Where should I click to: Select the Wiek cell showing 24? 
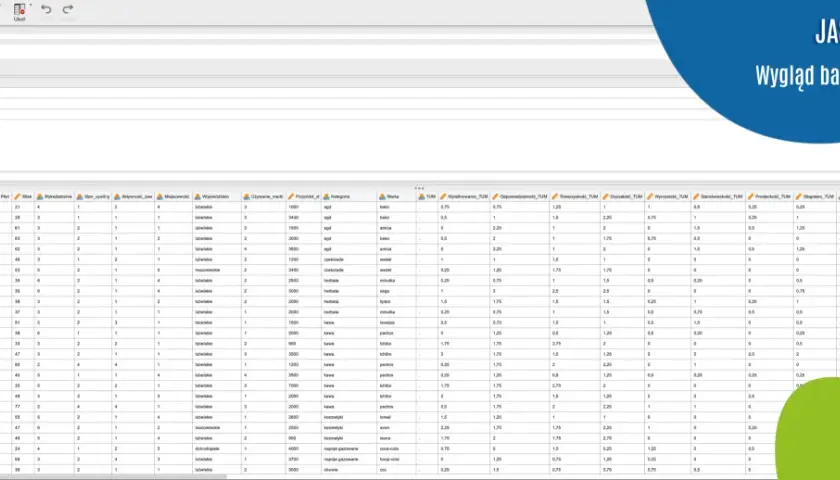click(23, 449)
